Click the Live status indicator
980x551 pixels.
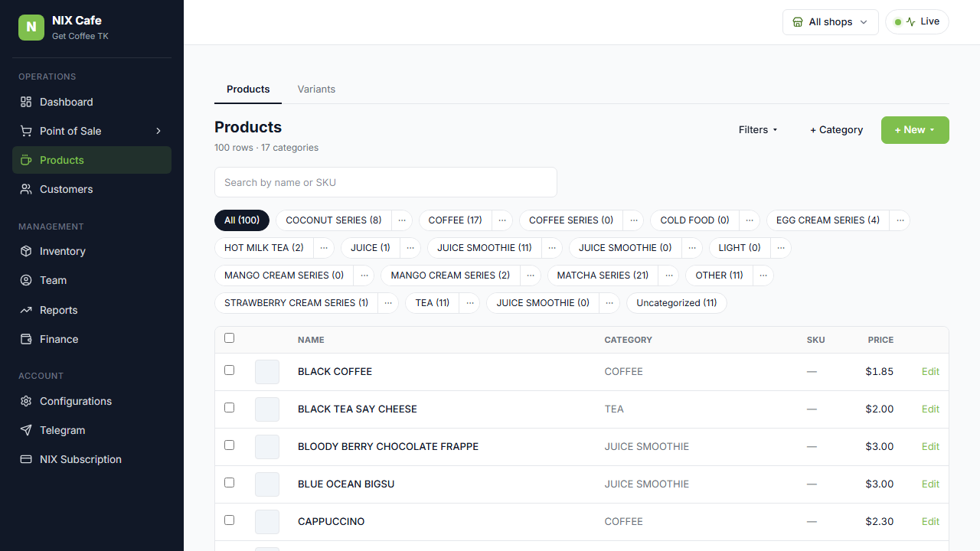tap(917, 21)
